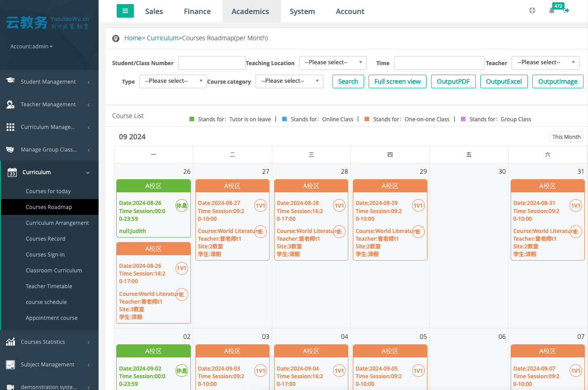Click the Courses Statistics chart icon

pos(10,342)
